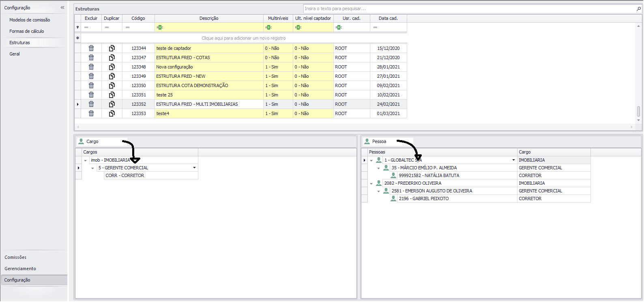Click date cell 01/03/2021
This screenshot has width=644, height=303.
(x=388, y=113)
